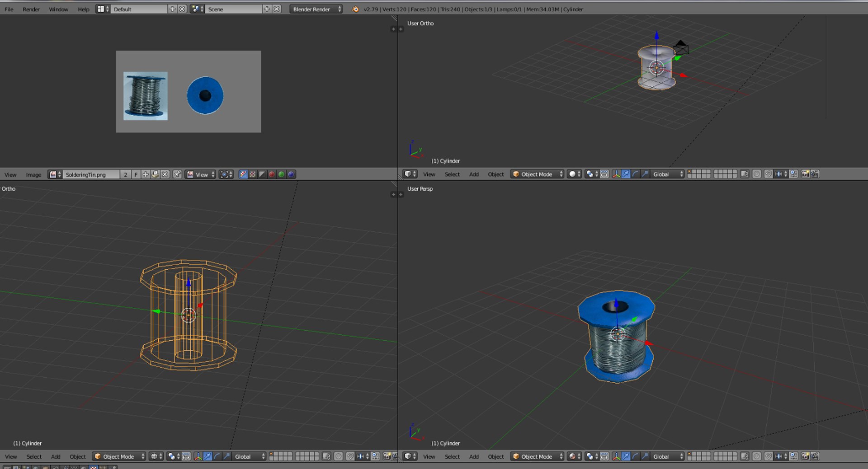This screenshot has width=868, height=469.
Task: Show only the red channel
Action: pos(272,174)
